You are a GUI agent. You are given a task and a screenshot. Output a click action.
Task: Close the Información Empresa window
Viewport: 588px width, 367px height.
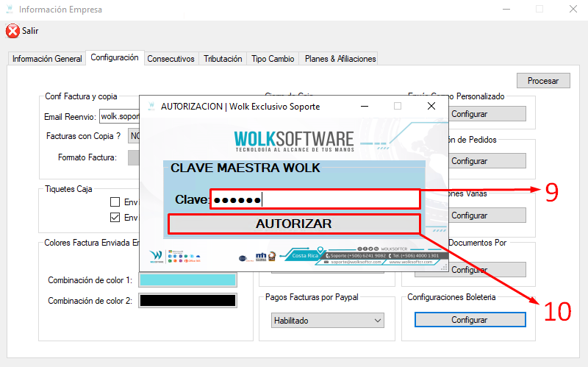pyautogui.click(x=573, y=9)
